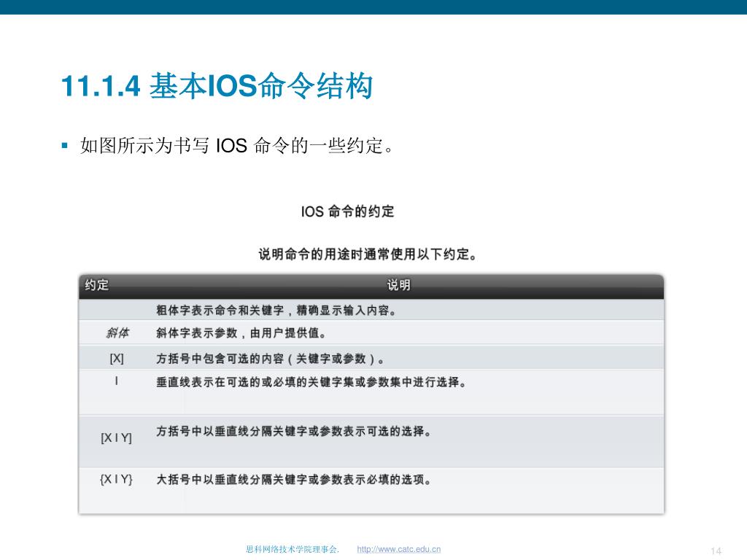This screenshot has width=747, height=560.
Task: Click the 斜体 convention cell
Action: pyautogui.click(x=117, y=332)
